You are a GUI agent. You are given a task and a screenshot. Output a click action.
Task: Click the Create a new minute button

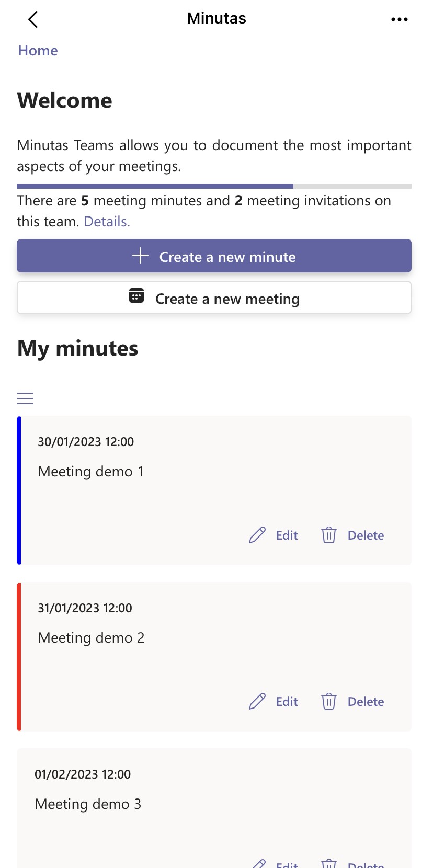(x=214, y=256)
